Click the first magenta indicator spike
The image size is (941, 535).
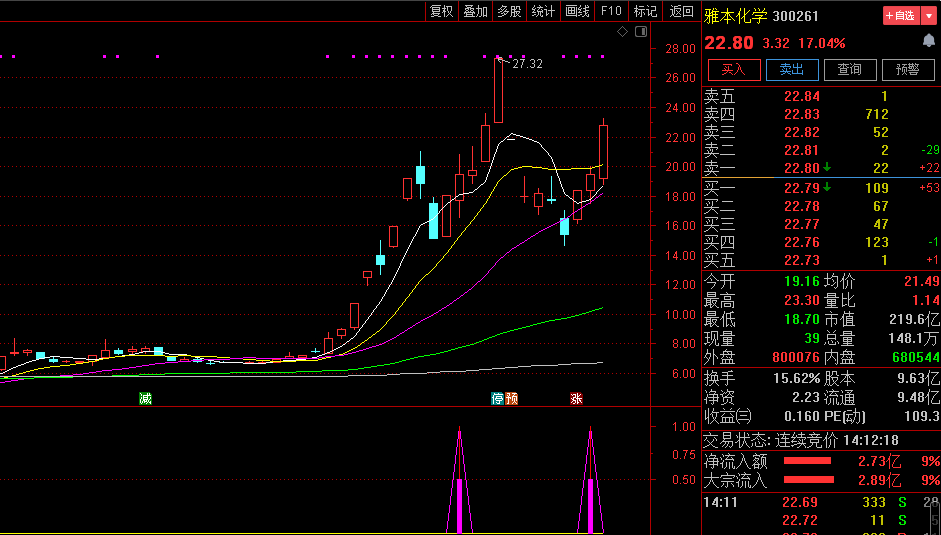coord(460,479)
